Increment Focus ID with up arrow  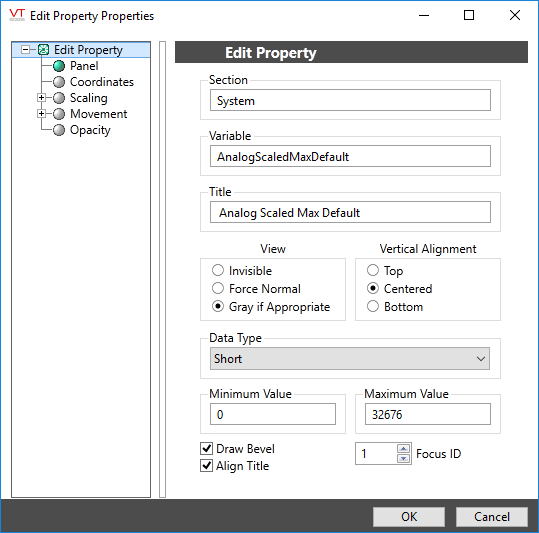(404, 449)
